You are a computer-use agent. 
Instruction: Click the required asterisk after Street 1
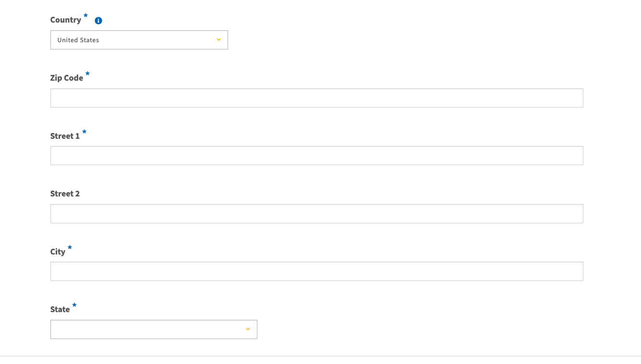click(x=84, y=132)
